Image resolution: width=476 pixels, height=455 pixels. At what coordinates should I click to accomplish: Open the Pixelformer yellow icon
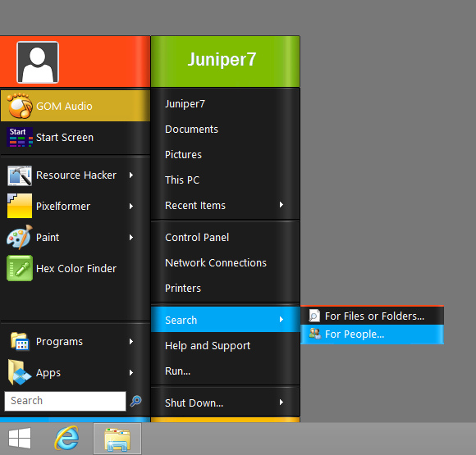click(x=20, y=206)
